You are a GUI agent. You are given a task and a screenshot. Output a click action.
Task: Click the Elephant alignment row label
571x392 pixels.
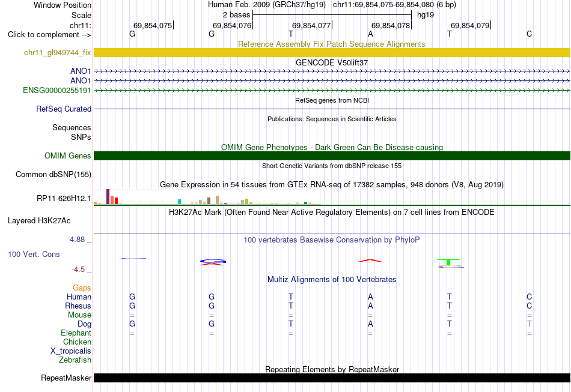[x=76, y=333]
